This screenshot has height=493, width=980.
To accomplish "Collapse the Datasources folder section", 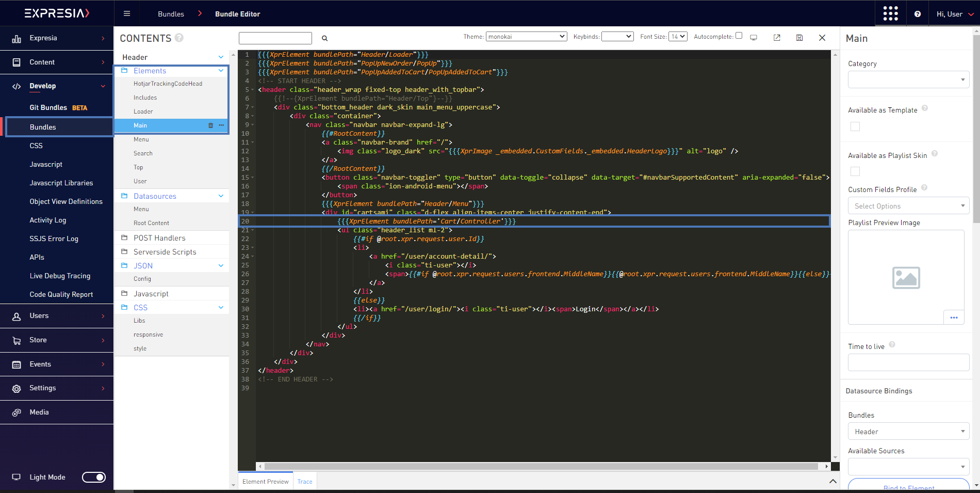I will (x=221, y=196).
